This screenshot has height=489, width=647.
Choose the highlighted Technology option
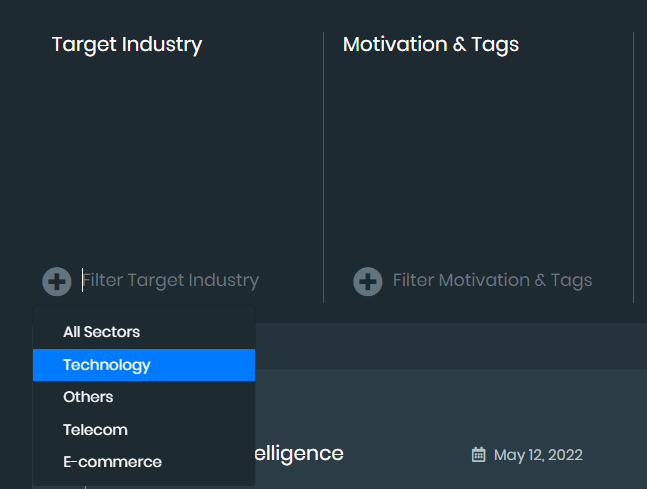tap(107, 365)
